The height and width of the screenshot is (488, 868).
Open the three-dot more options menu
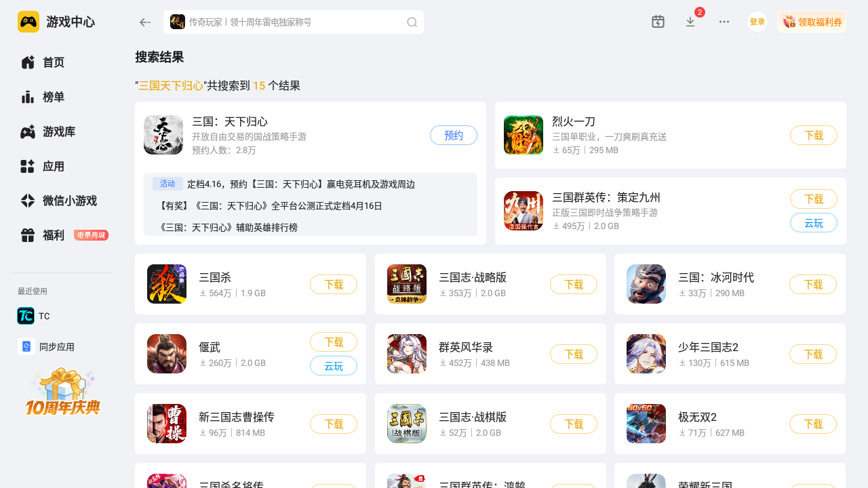pos(724,22)
